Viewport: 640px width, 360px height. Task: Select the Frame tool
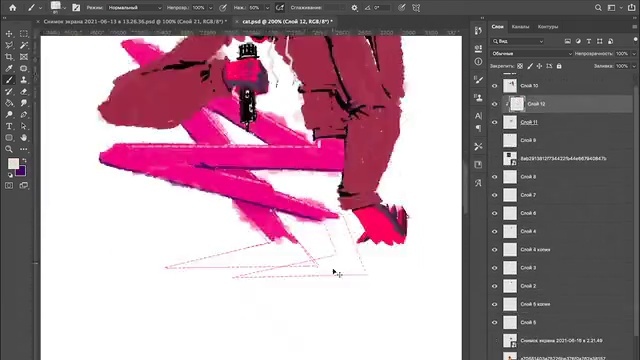pyautogui.click(x=24, y=57)
